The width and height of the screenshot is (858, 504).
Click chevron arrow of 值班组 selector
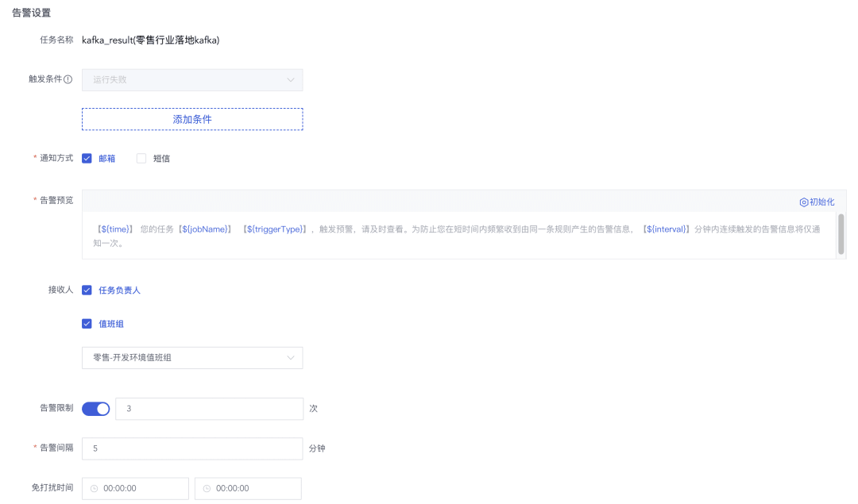point(291,358)
